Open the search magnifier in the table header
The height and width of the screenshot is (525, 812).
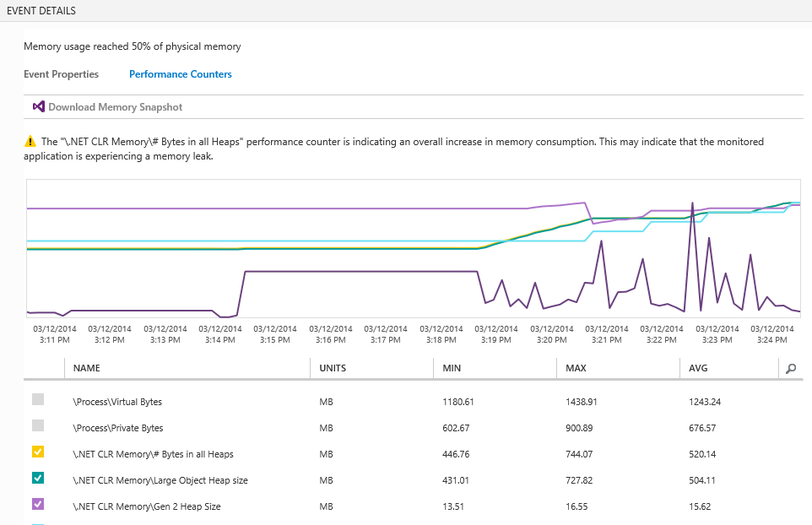(x=790, y=368)
